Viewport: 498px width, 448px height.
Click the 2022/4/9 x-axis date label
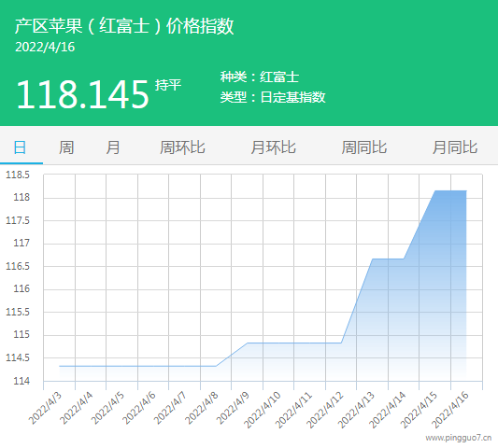pyautogui.click(x=234, y=409)
